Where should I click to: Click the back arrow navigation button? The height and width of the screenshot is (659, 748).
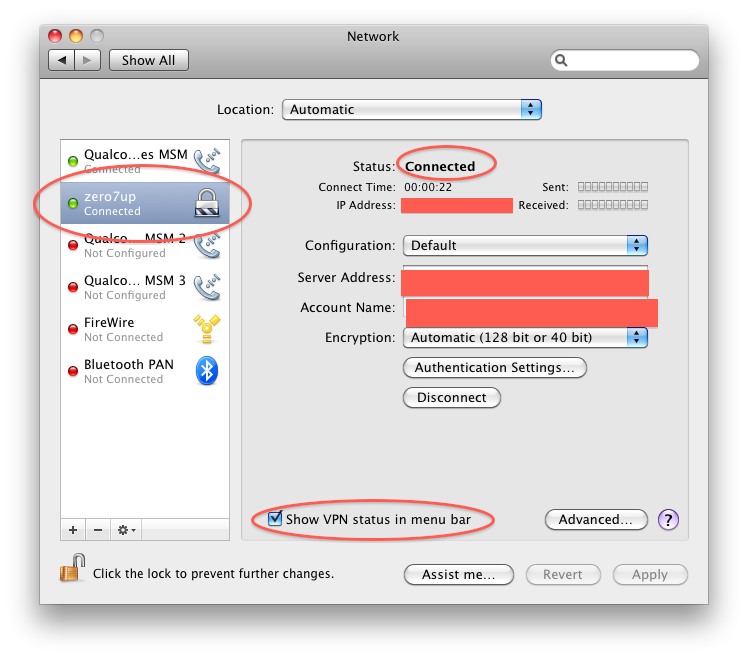pyautogui.click(x=62, y=60)
